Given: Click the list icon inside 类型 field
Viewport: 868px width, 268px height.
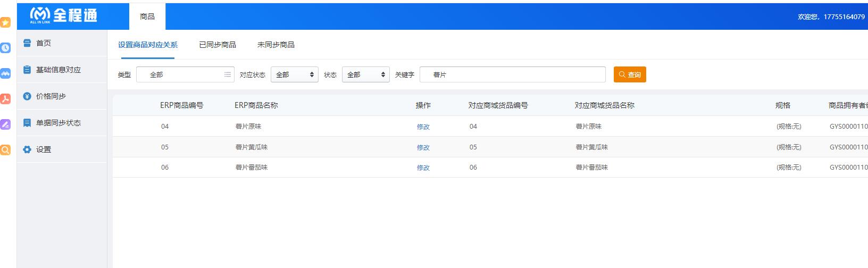Looking at the screenshot, I should pos(228,74).
